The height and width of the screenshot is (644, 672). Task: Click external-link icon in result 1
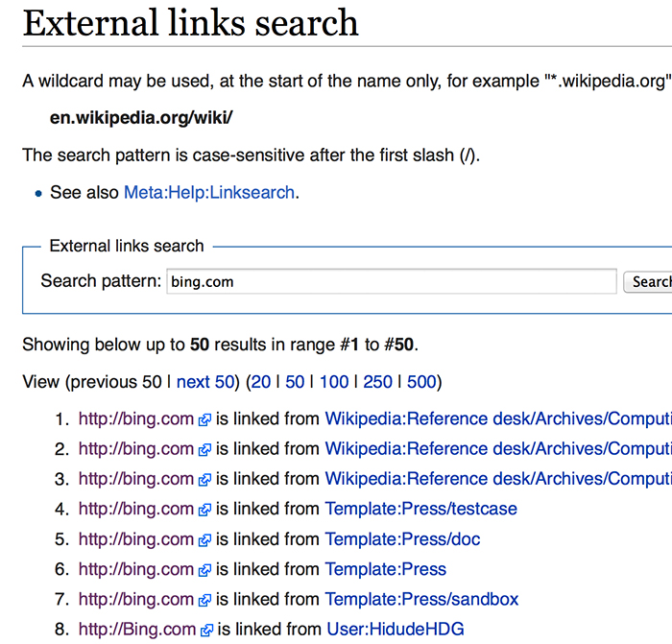click(204, 420)
